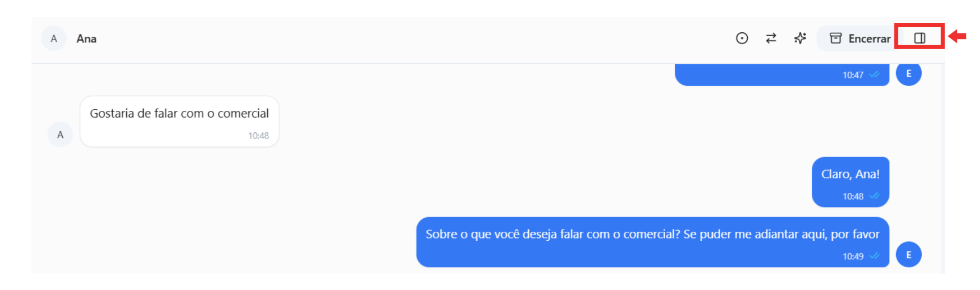Click the E avatar beside the 10:49 message
Viewport: 980px width, 290px height.
[908, 255]
